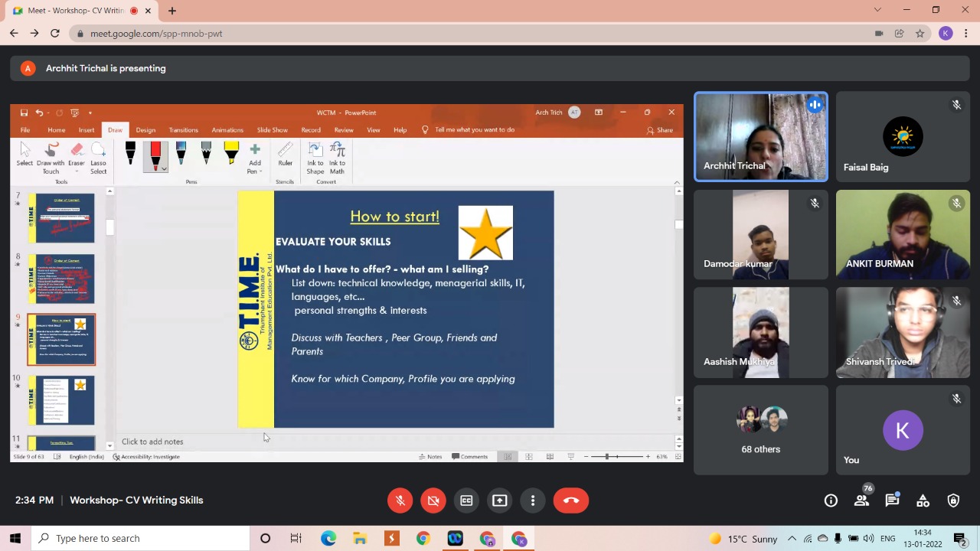The image size is (980, 551).
Task: Switch to the Workshop CV Writing Meet tab
Action: (x=77, y=11)
